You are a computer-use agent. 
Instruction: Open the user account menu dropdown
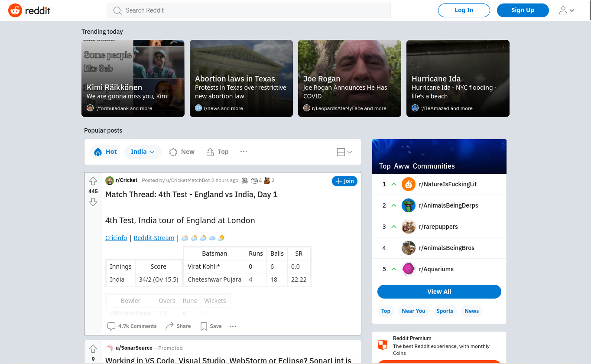[x=567, y=10]
